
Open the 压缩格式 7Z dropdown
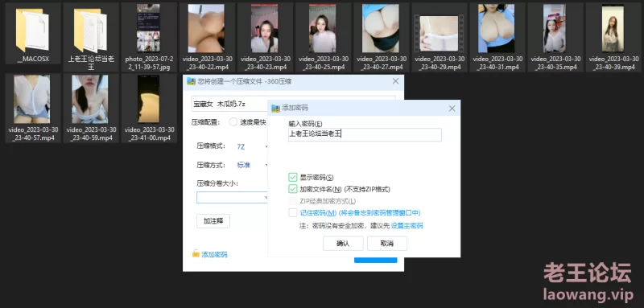tap(251, 146)
